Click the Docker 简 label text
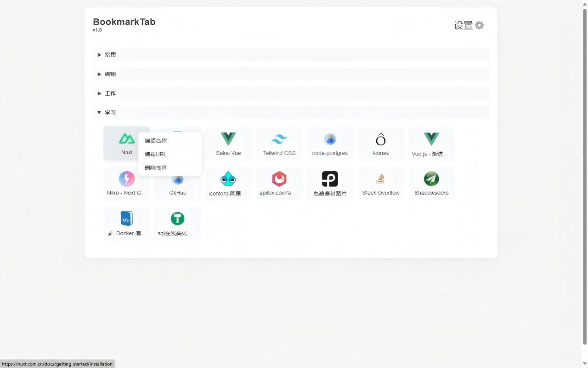588x368 pixels. pos(127,233)
